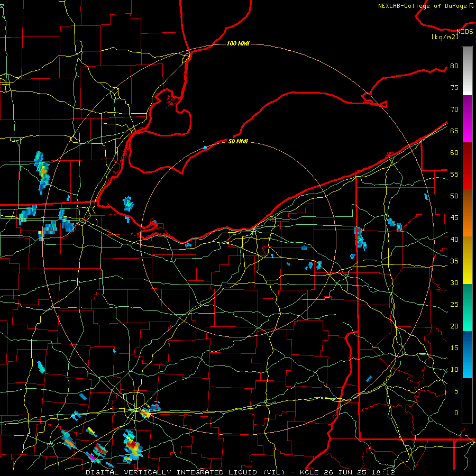
Task: Click the 60 value on the color scale
Action: pyautogui.click(x=454, y=153)
